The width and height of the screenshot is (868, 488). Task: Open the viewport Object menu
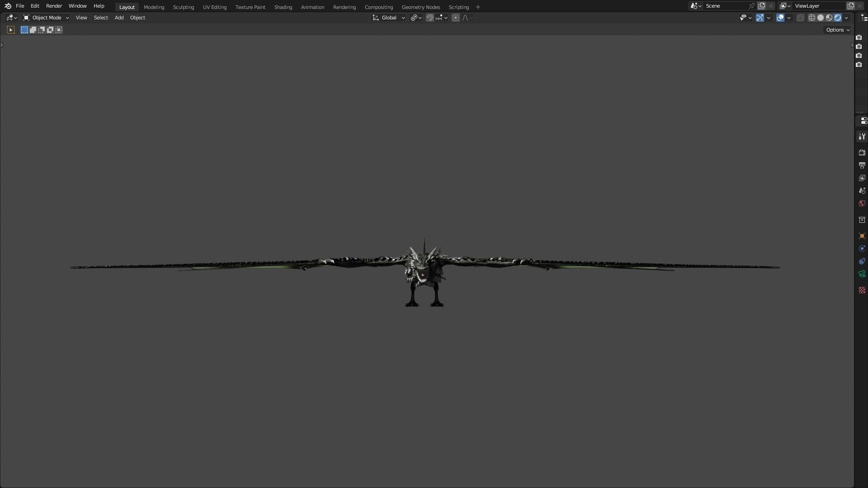pos(137,18)
